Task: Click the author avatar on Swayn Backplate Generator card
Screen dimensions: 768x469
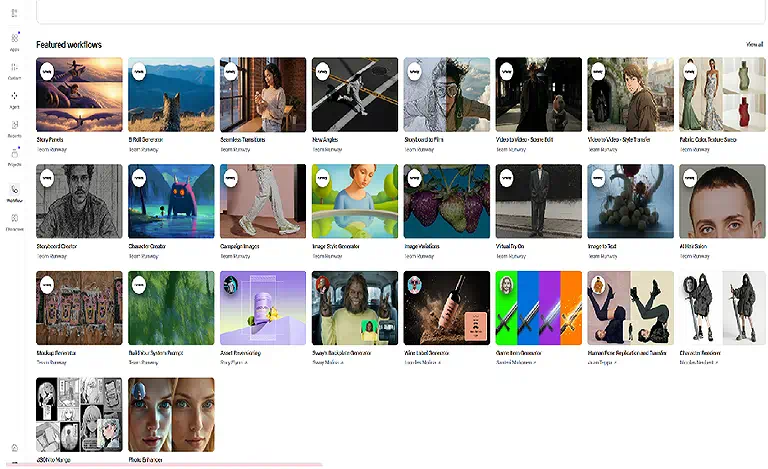Action: coord(323,285)
